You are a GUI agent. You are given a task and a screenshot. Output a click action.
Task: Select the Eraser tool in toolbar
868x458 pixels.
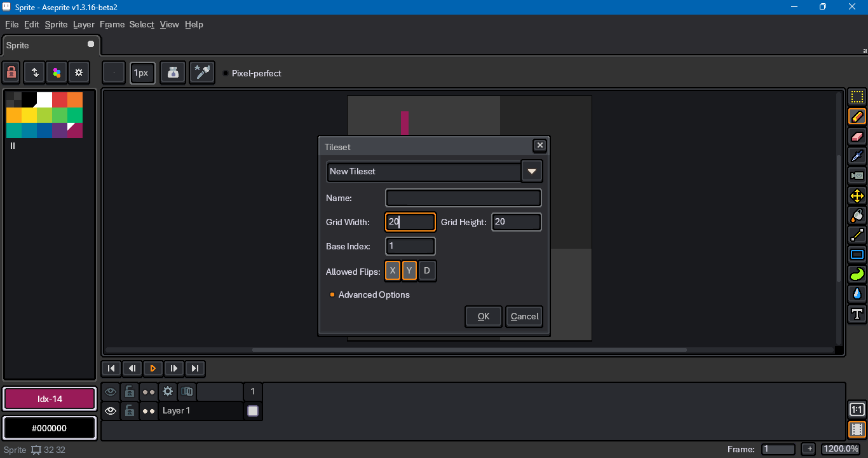[x=857, y=137]
